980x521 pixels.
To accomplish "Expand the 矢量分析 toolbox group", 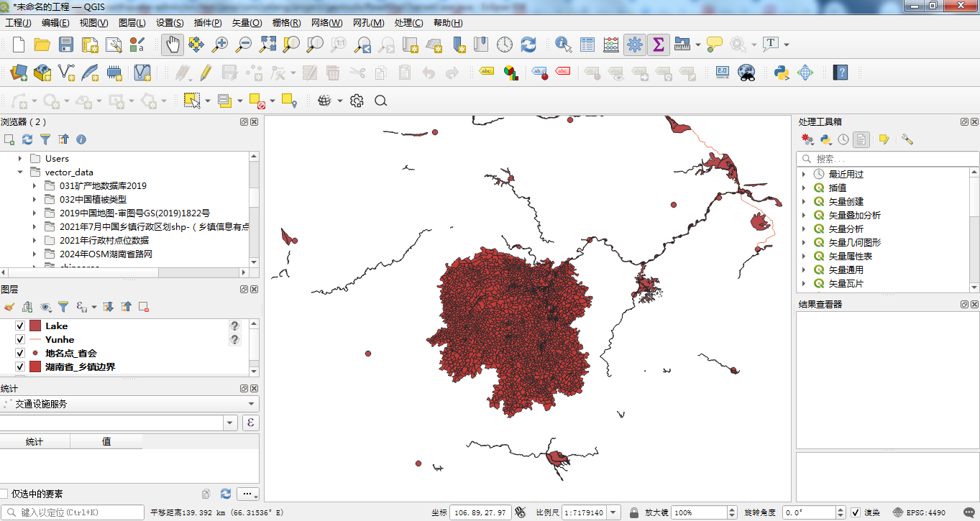I will pyautogui.click(x=804, y=229).
